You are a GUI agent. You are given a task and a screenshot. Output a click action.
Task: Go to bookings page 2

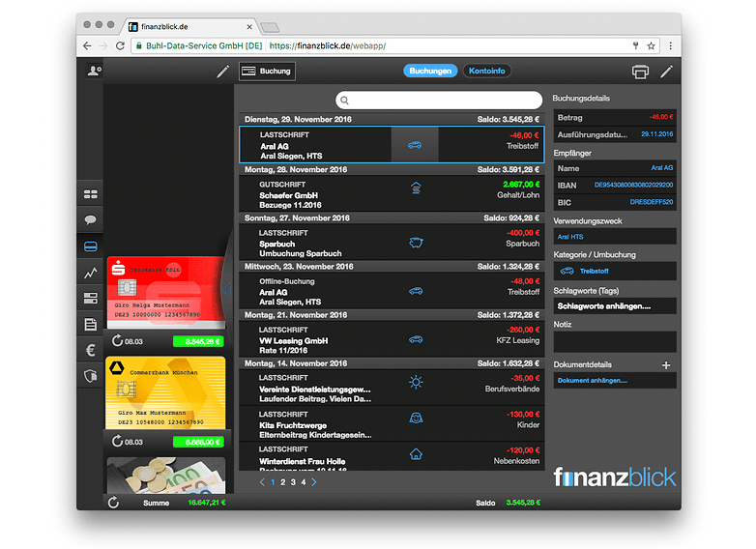283,482
